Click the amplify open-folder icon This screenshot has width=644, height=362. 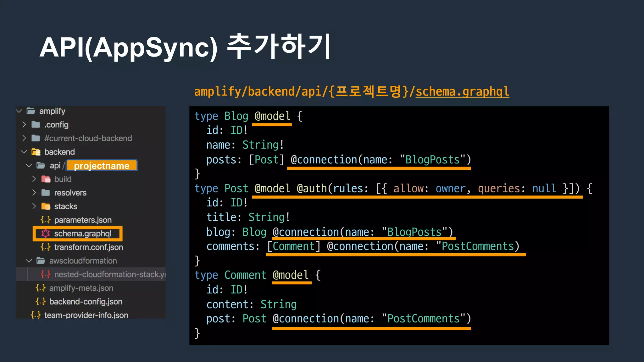click(31, 111)
